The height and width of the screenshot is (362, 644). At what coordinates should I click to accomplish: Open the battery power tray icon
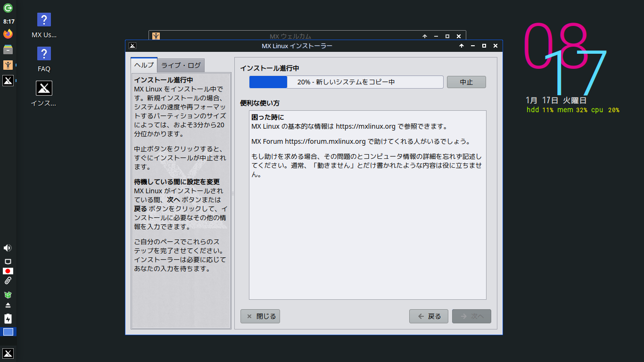coord(8,319)
